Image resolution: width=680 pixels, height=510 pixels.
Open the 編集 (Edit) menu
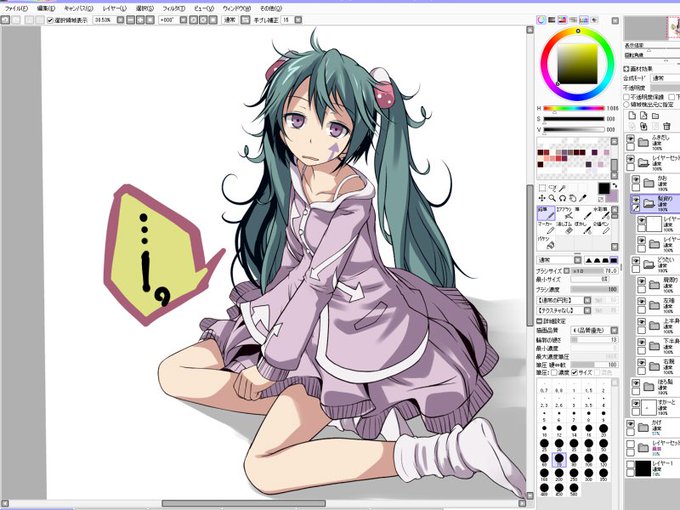(x=46, y=8)
